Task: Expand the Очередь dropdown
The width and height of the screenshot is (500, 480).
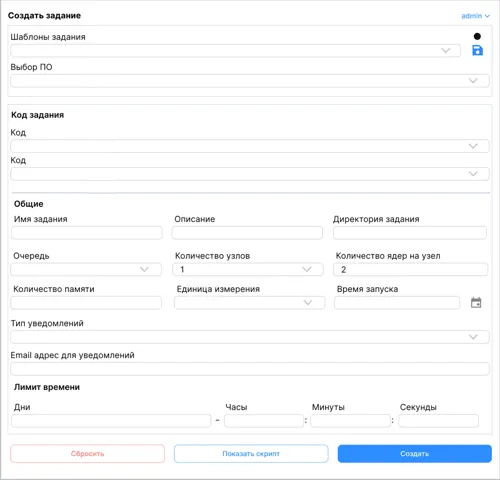Action: (x=86, y=269)
